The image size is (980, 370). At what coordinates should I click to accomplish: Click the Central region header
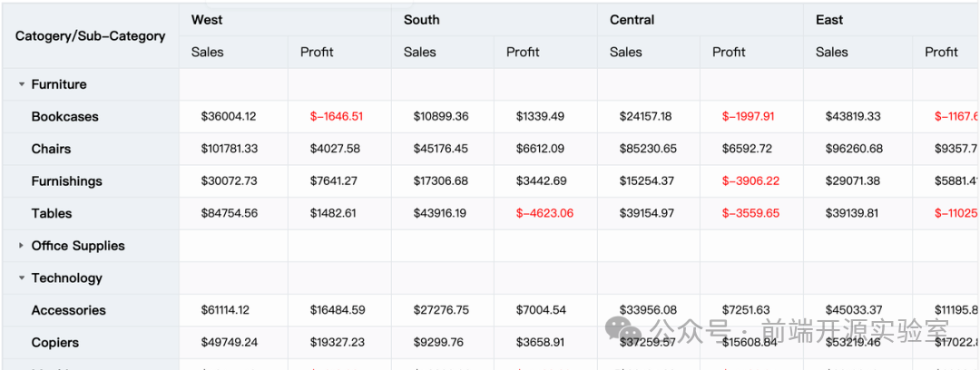tap(632, 19)
